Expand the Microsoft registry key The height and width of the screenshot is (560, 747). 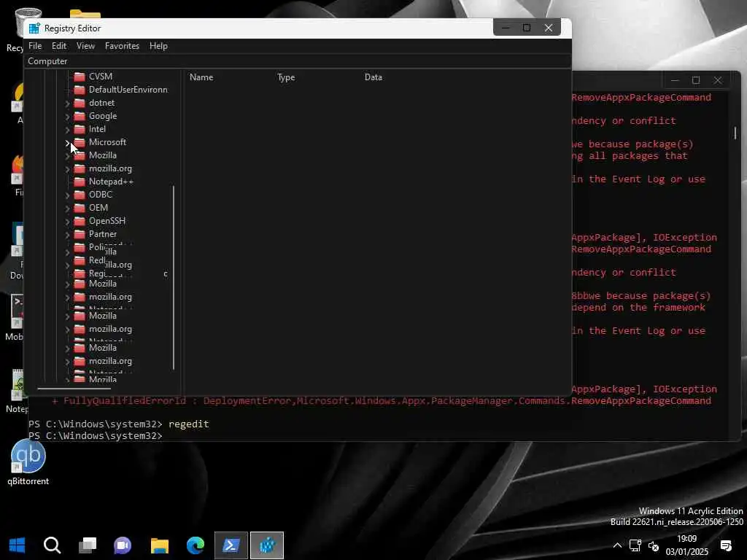(x=67, y=142)
